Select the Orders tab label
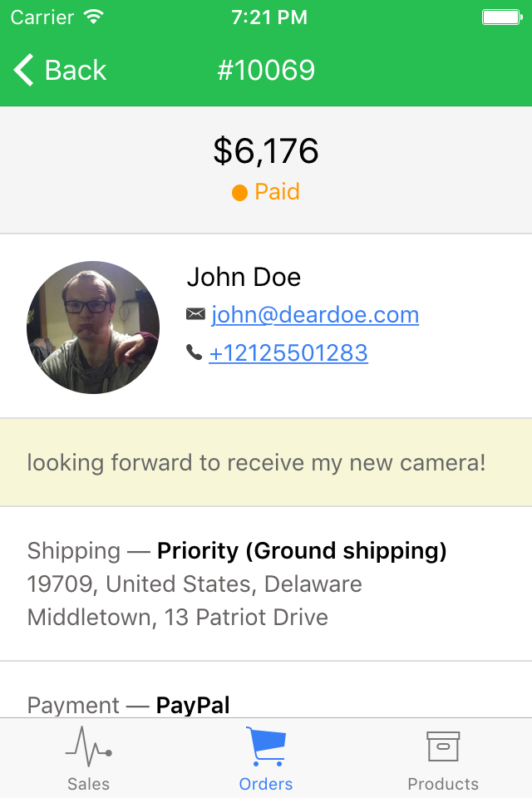 [x=266, y=784]
